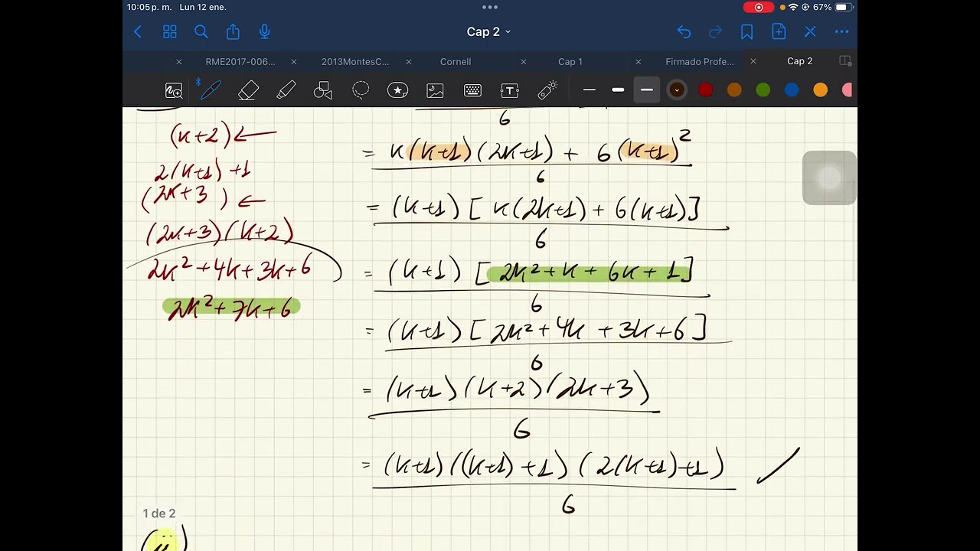Tap the floating AssistiveTouch button
The image size is (980, 551).
coord(829,178)
